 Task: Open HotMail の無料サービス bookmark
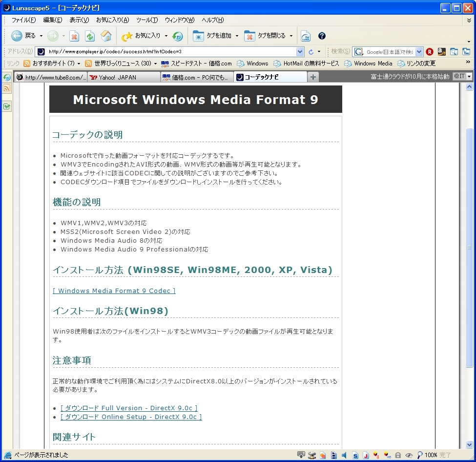point(307,63)
